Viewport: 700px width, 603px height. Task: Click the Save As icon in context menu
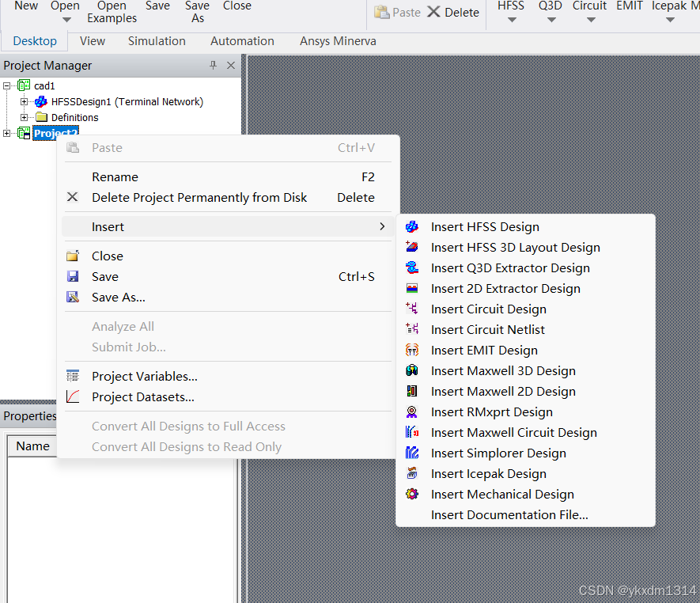(x=72, y=297)
